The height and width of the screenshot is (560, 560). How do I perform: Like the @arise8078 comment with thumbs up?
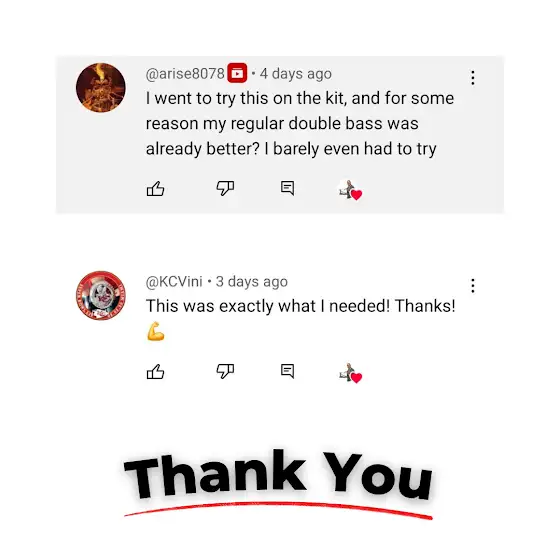click(155, 189)
